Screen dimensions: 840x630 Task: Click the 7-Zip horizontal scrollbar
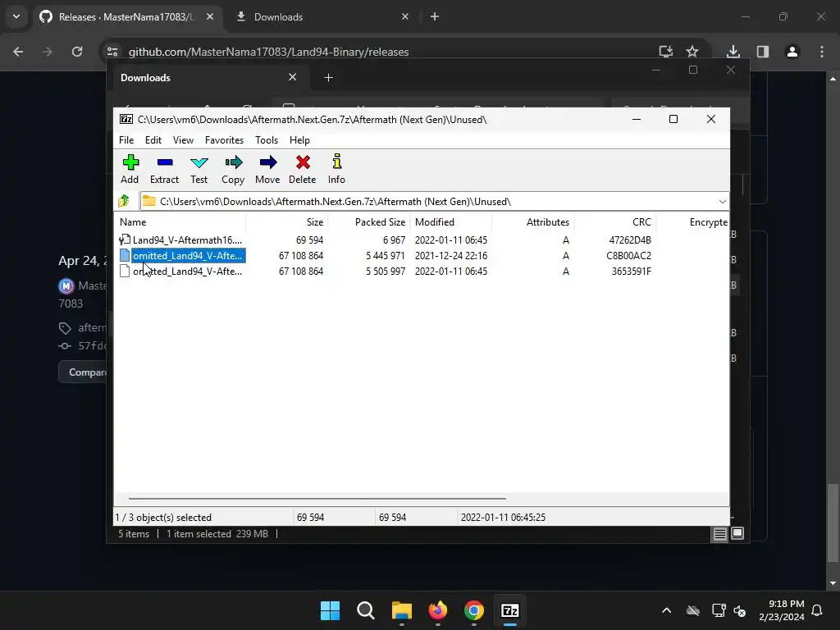click(317, 498)
